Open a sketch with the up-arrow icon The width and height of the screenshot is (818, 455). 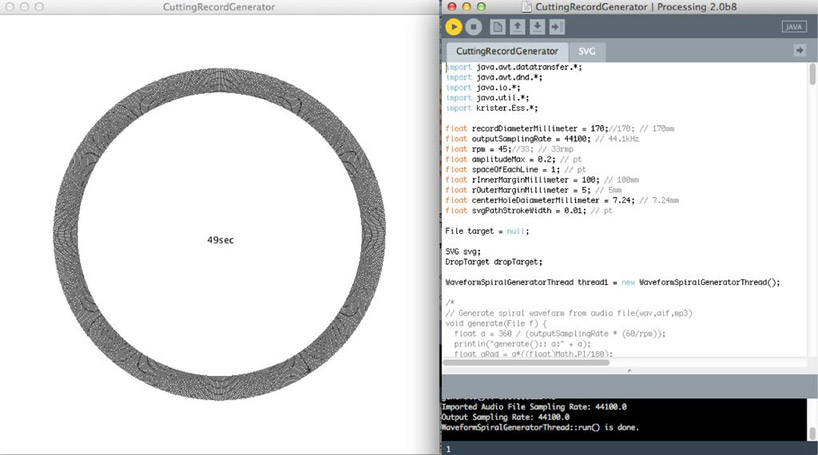click(x=518, y=27)
